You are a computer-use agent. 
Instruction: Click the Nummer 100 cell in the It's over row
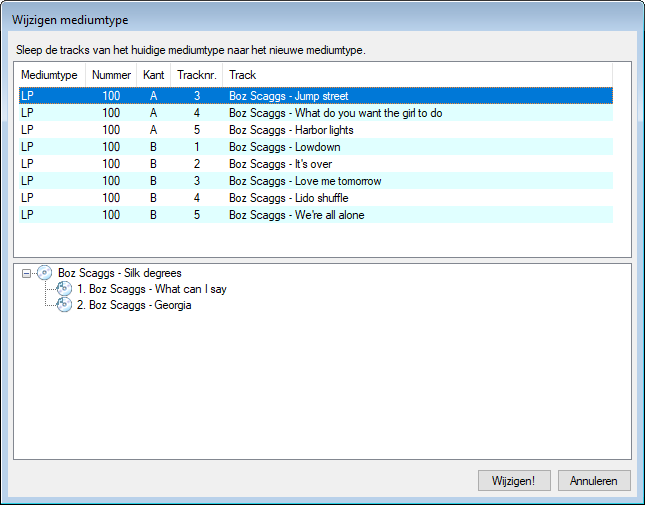tap(111, 164)
